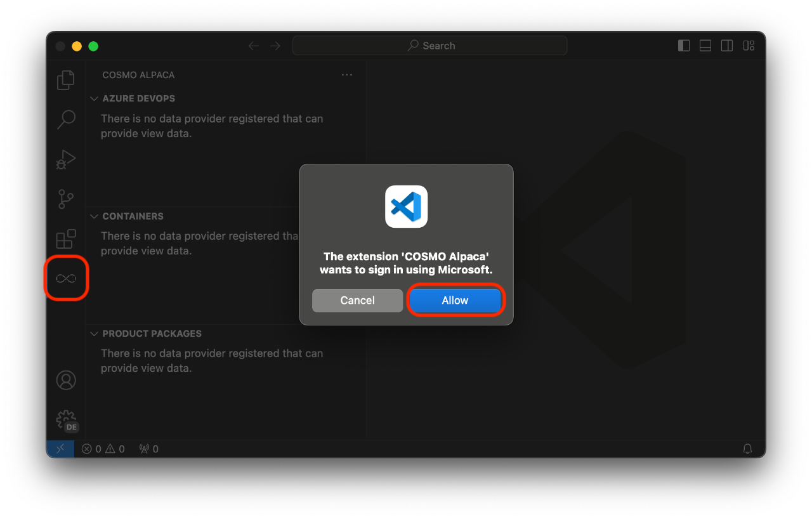Image resolution: width=812 pixels, height=519 pixels.
Task: Open the remote connection status menu
Action: click(60, 449)
